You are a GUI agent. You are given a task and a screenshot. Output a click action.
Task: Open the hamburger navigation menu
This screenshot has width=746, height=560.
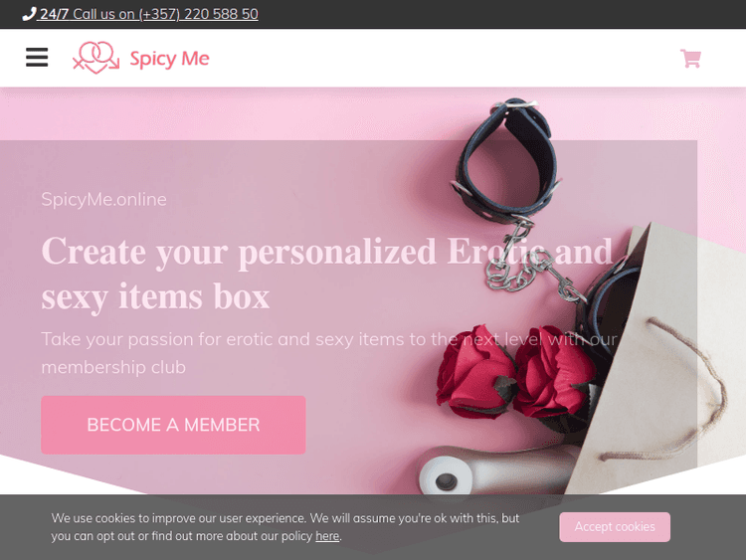(x=37, y=57)
